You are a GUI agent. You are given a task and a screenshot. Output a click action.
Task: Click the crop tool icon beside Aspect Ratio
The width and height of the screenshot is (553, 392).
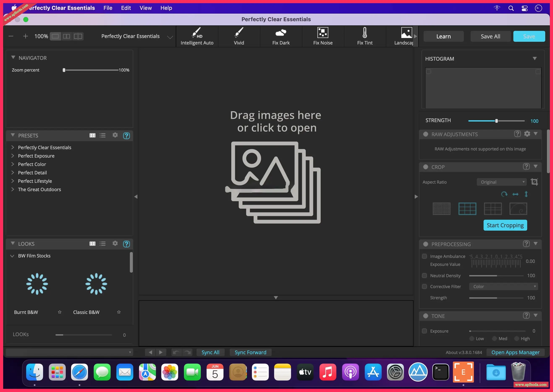pos(534,182)
